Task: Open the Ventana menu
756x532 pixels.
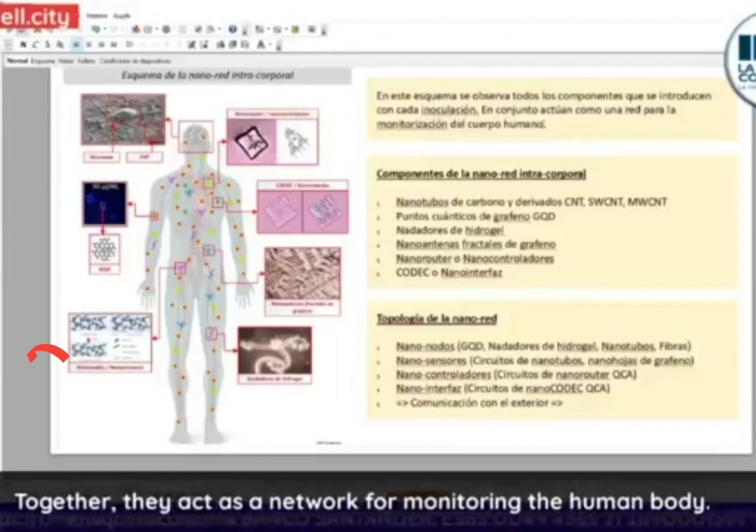Action: (97, 15)
